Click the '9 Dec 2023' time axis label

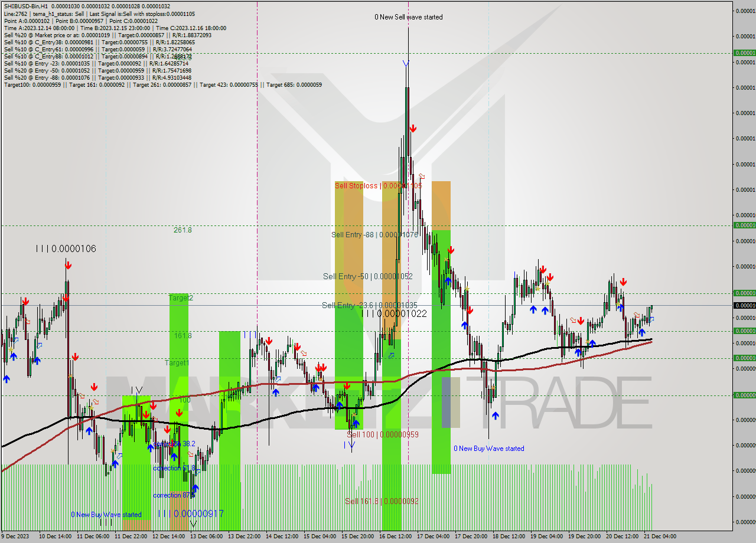(x=14, y=537)
